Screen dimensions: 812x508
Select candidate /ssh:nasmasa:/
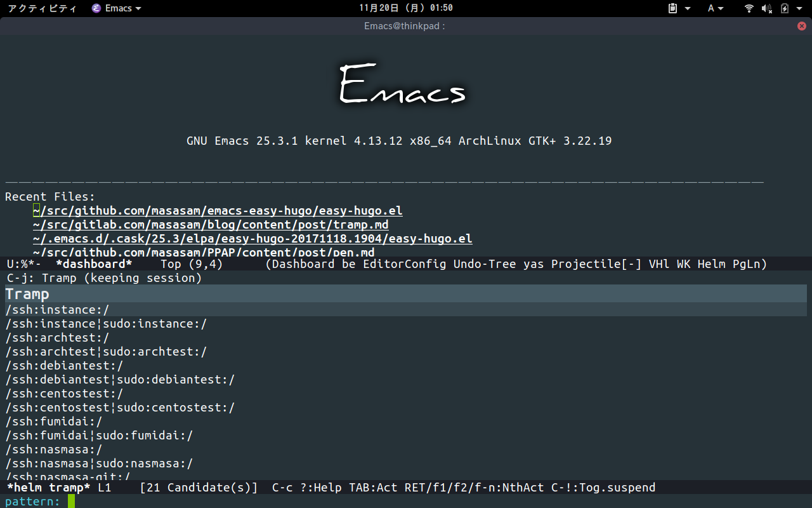[x=54, y=450]
